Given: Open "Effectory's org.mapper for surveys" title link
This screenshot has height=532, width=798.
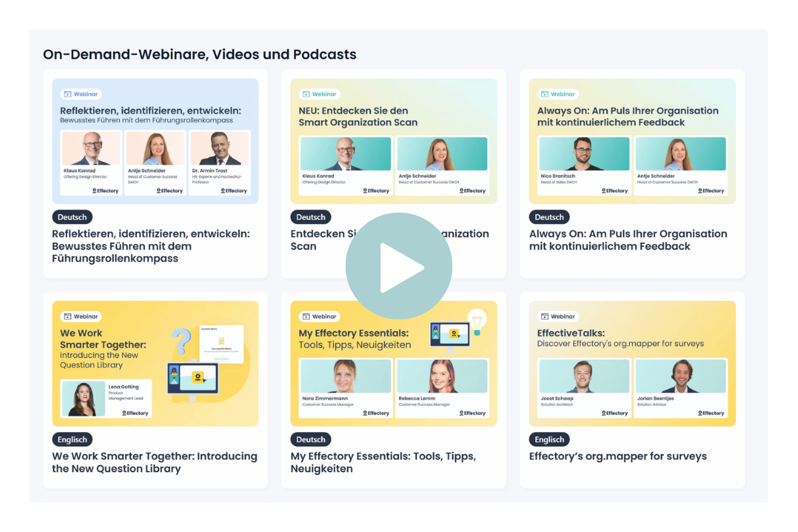Looking at the screenshot, I should (617, 456).
